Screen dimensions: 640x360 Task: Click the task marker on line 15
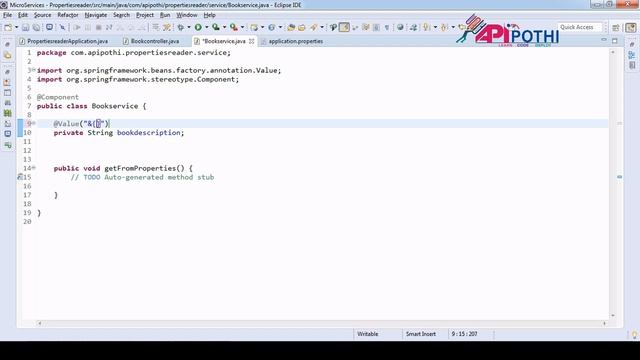tap(20, 177)
